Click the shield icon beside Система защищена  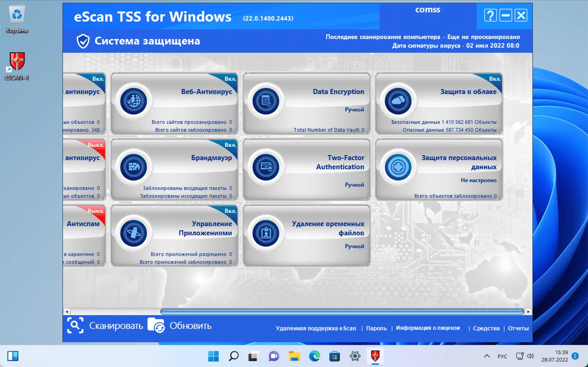click(83, 41)
